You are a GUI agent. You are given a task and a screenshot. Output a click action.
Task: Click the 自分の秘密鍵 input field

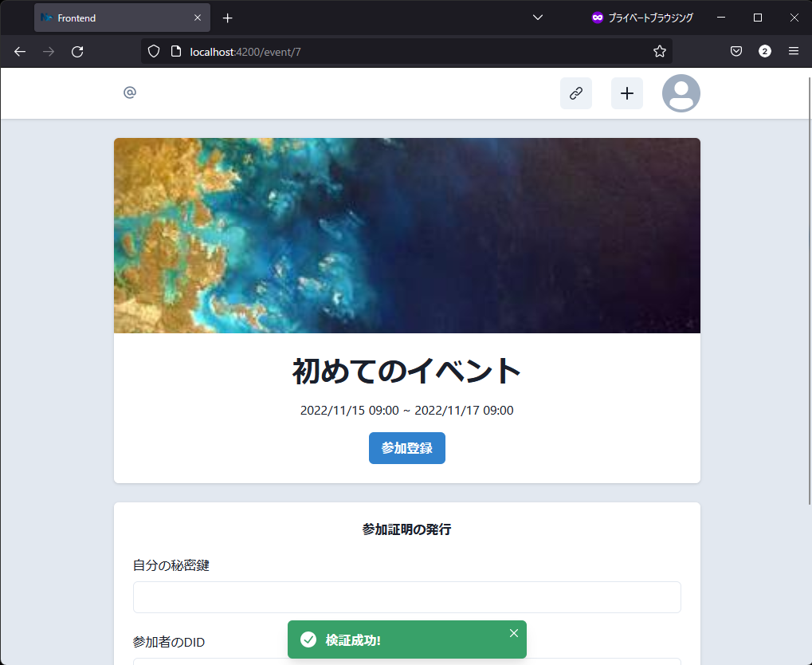(x=406, y=597)
